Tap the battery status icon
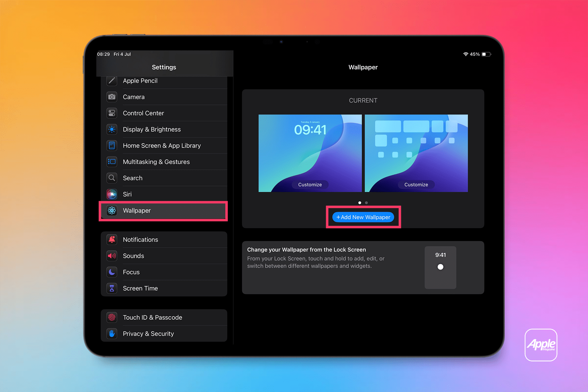Viewport: 588px width, 392px height. 486,54
